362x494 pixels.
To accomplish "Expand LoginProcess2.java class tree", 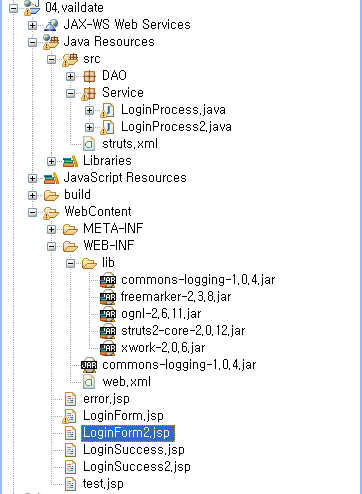I will point(89,127).
